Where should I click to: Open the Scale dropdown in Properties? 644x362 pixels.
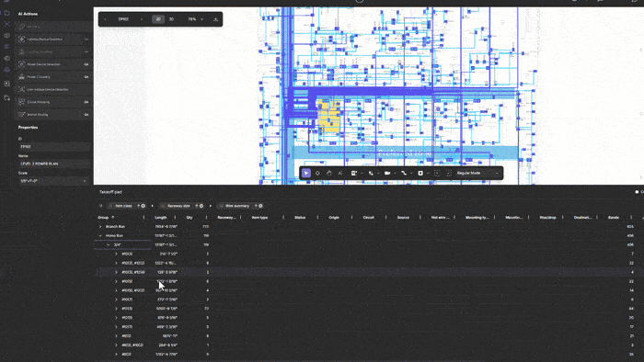53,181
